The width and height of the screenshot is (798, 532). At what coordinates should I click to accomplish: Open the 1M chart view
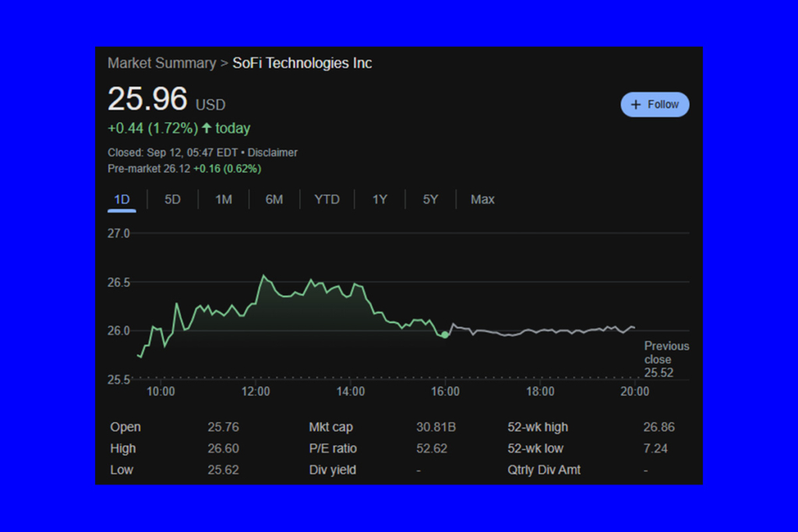(223, 199)
